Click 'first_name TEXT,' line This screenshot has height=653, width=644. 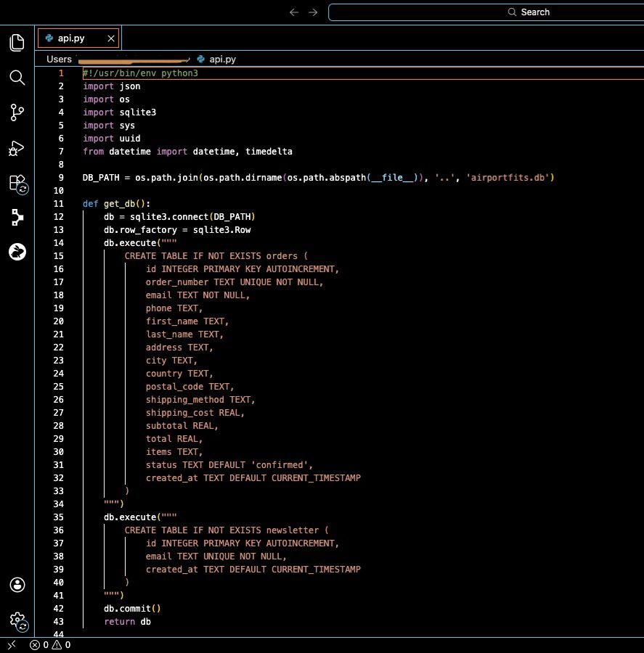coord(187,321)
